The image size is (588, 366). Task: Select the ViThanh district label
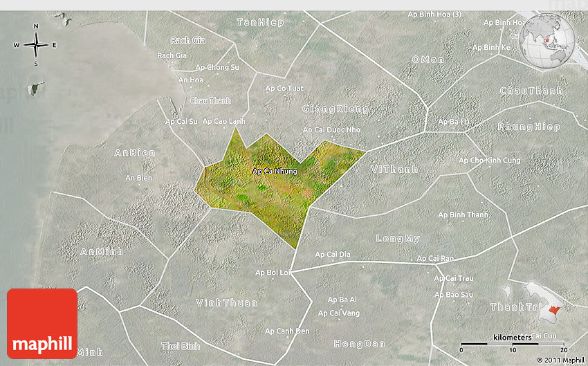click(394, 169)
